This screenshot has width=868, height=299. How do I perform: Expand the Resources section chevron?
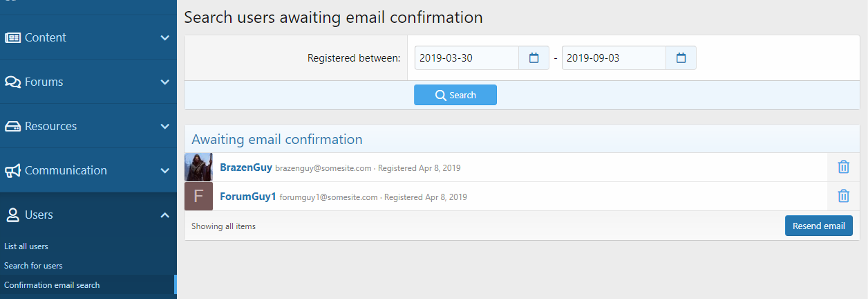(164, 126)
